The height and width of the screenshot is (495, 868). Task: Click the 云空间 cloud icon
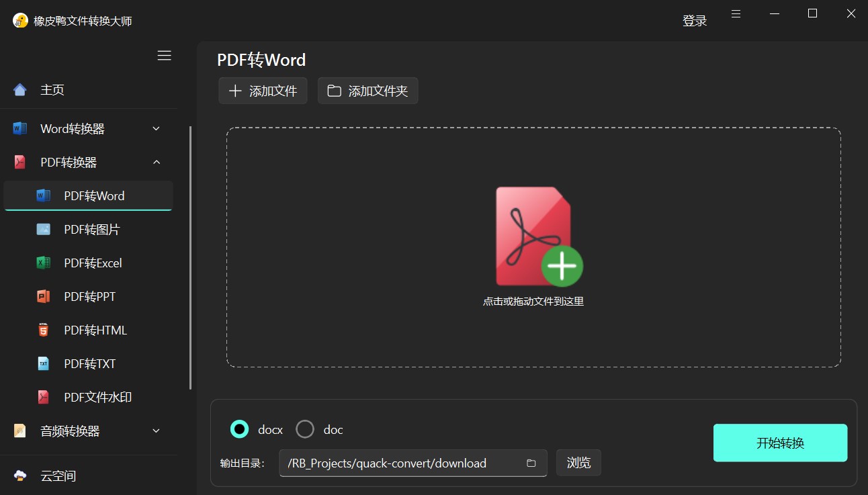(20, 476)
